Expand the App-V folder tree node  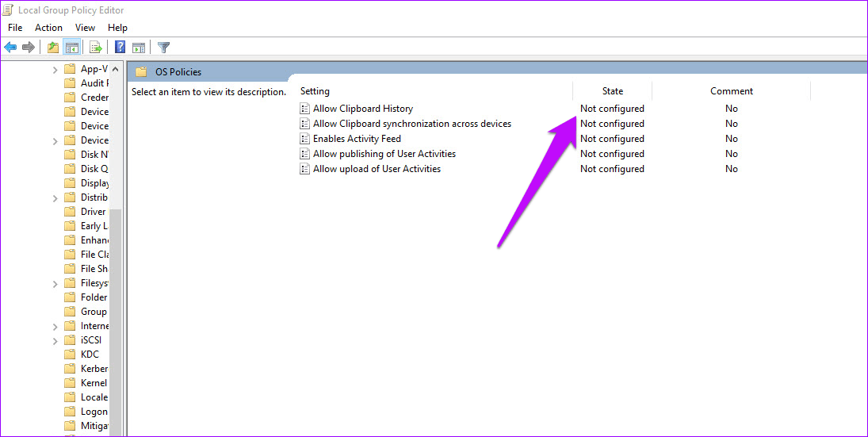click(x=55, y=70)
